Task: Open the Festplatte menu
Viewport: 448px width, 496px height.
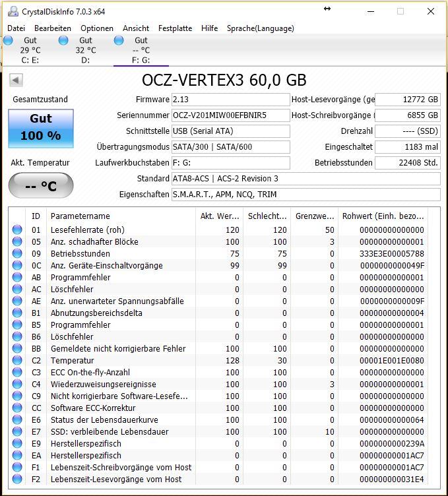Action: tap(176, 28)
